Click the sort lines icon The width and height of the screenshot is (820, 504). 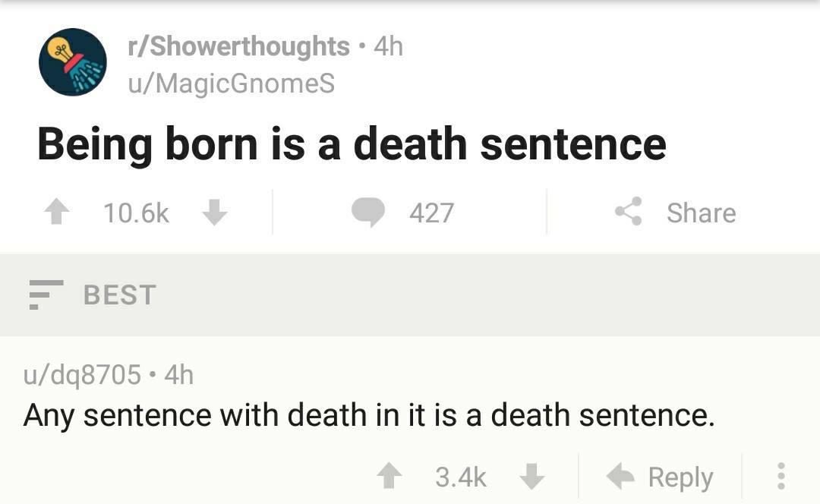click(x=46, y=295)
